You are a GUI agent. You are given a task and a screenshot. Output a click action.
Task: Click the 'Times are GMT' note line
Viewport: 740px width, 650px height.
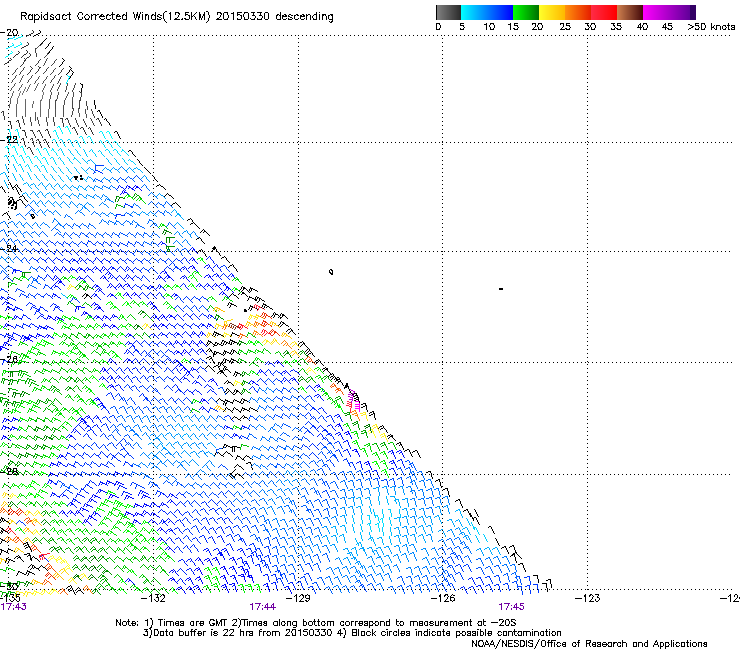tap(316, 623)
